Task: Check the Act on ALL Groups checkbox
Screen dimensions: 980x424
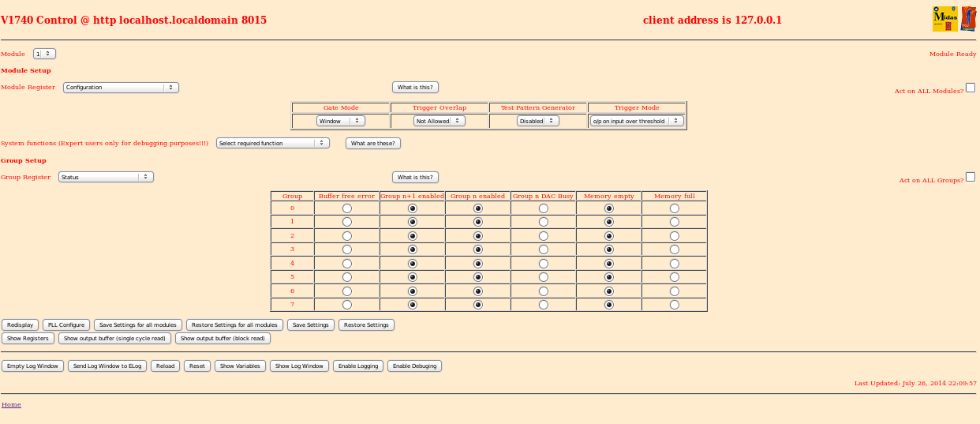Action: tap(971, 177)
